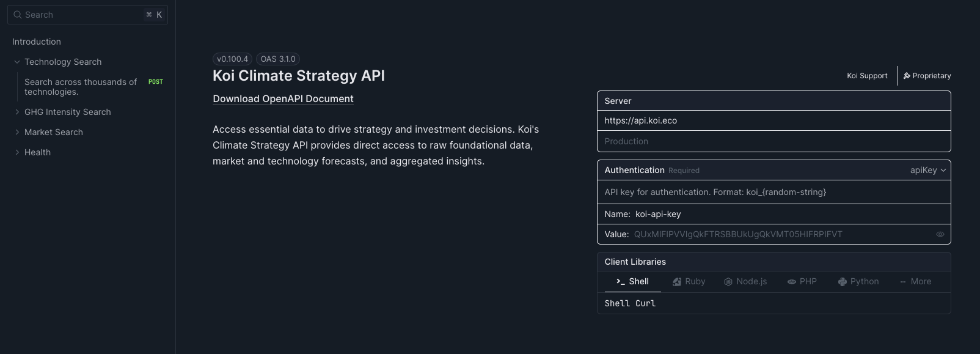Screen dimensions: 980x354
Task: Open the Koi Support link
Action: [x=867, y=76]
